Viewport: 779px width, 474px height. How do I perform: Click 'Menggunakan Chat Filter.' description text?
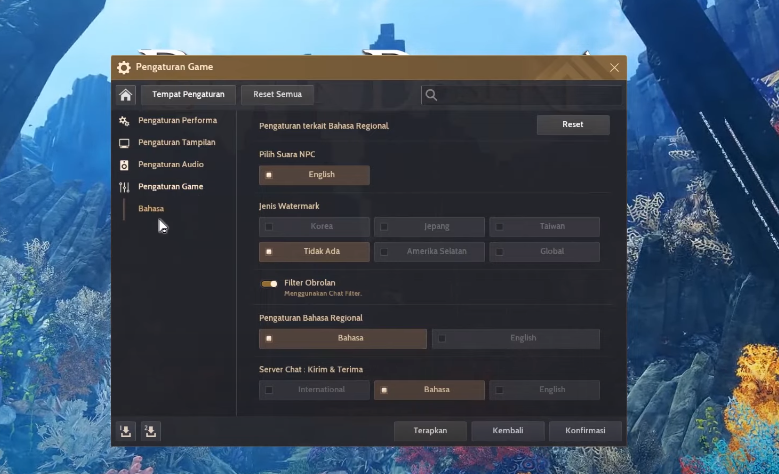point(323,294)
